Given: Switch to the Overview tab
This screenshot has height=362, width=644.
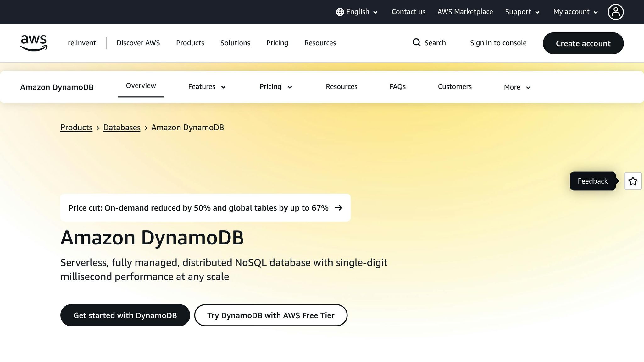Looking at the screenshot, I should click(x=141, y=85).
